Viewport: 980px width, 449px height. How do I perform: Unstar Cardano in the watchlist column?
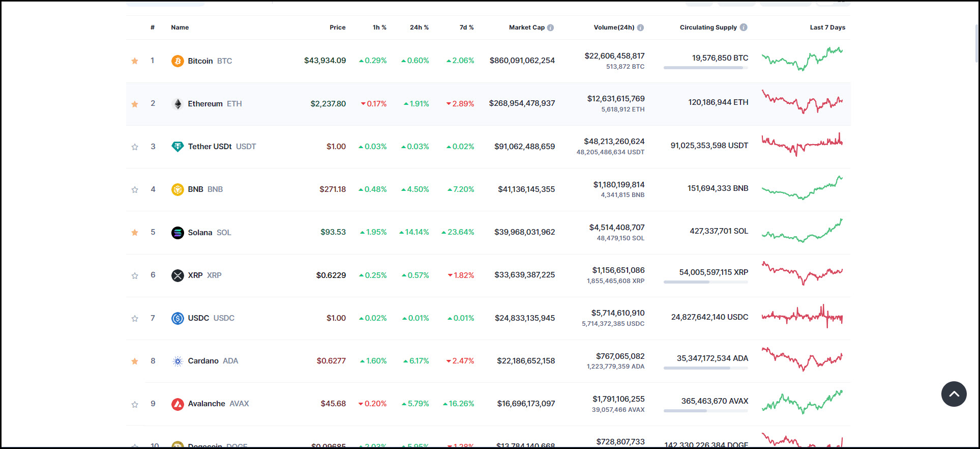pyautogui.click(x=135, y=361)
